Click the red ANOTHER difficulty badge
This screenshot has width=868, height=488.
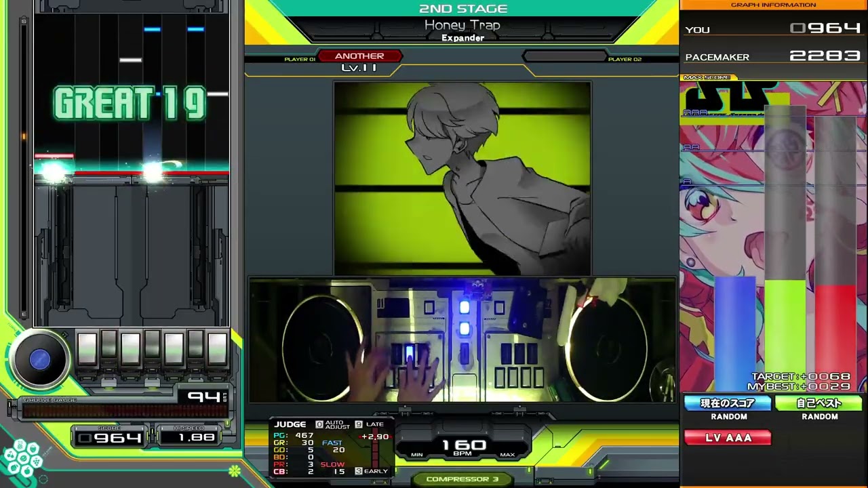pos(359,56)
